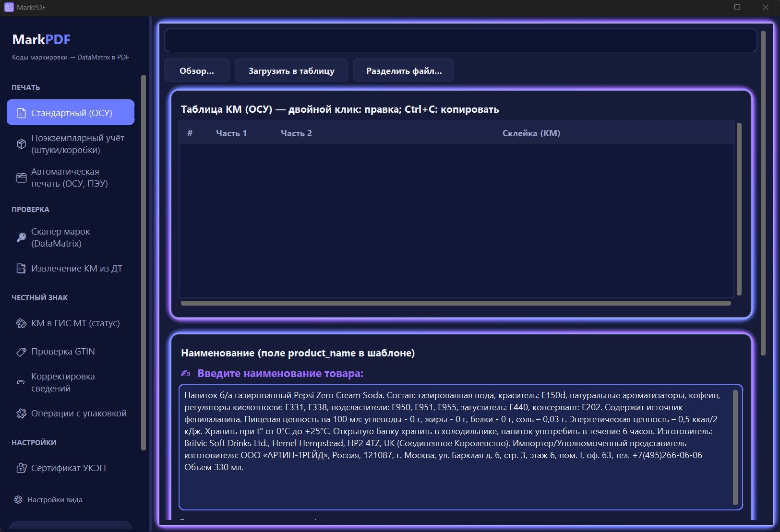Image resolution: width=780 pixels, height=532 pixels.
Task: Click the icon of Операции с упаковкой
Action: [21, 414]
